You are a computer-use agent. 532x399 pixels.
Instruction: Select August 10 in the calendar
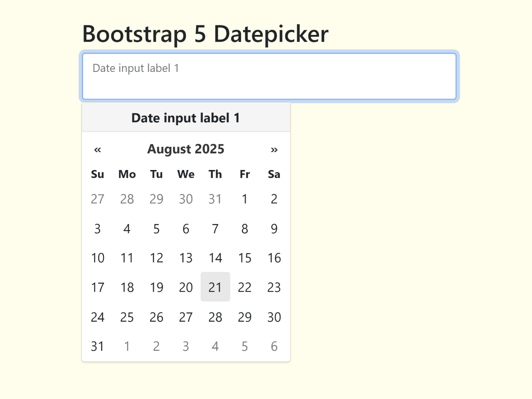point(97,258)
